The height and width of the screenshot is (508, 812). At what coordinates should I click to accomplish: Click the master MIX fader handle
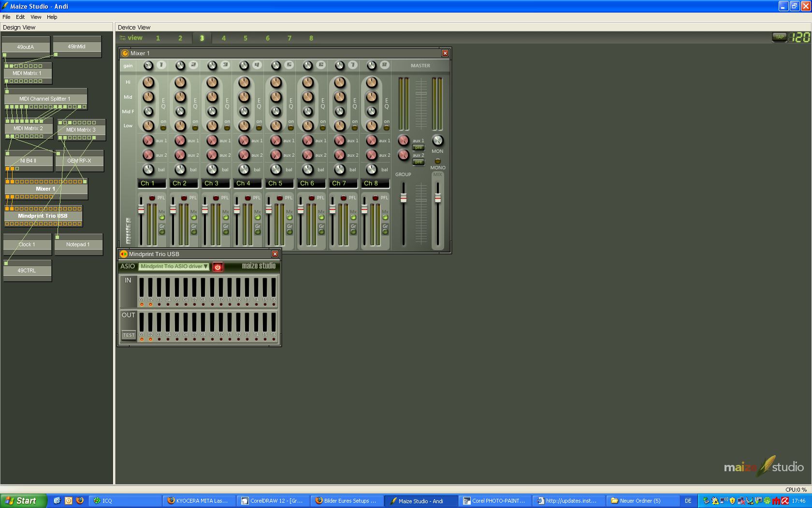pyautogui.click(x=437, y=198)
